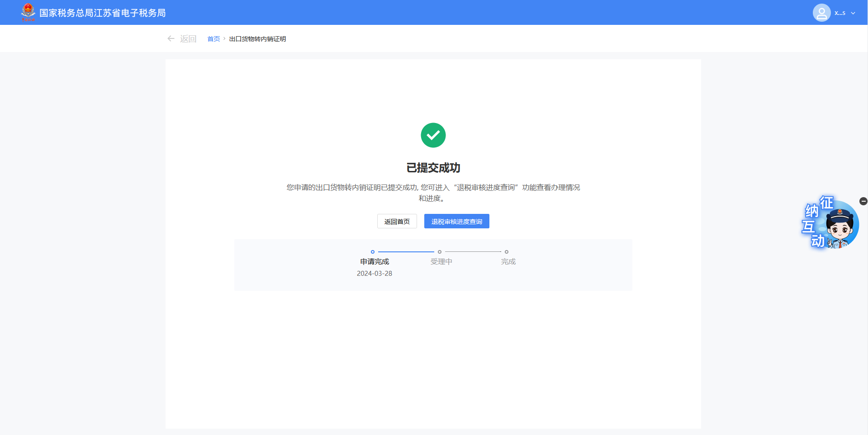The width and height of the screenshot is (868, 435).
Task: Click the progress line after 申请完成
Action: click(x=406, y=252)
